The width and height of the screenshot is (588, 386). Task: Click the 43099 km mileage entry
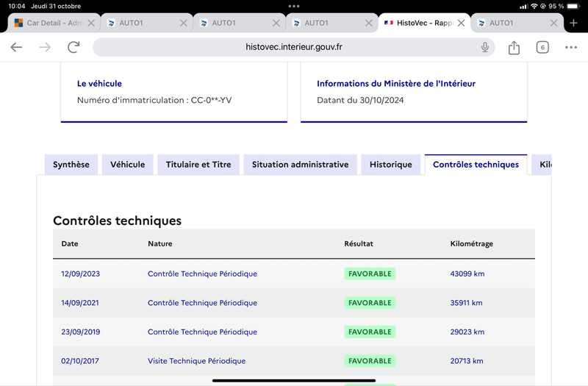(x=467, y=274)
